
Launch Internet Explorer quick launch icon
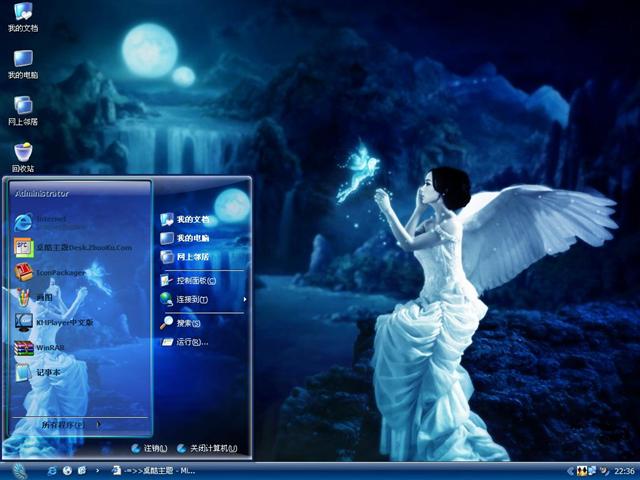52,471
